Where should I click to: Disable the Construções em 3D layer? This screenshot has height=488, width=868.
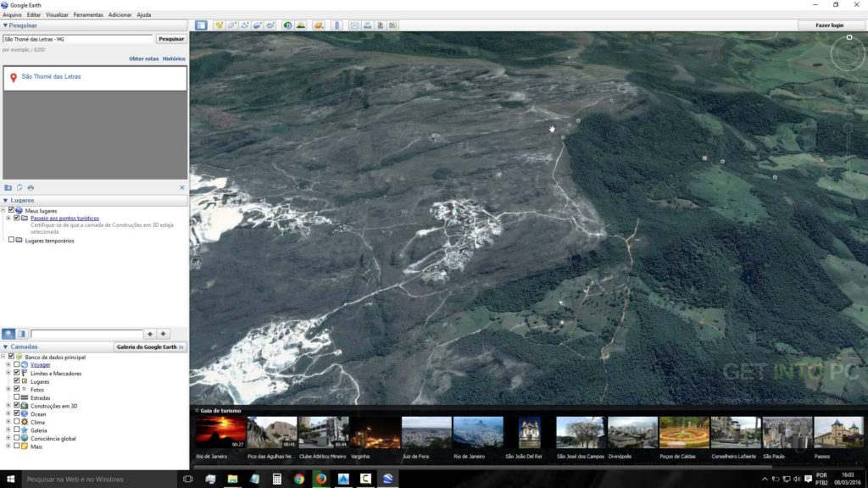pyautogui.click(x=17, y=406)
